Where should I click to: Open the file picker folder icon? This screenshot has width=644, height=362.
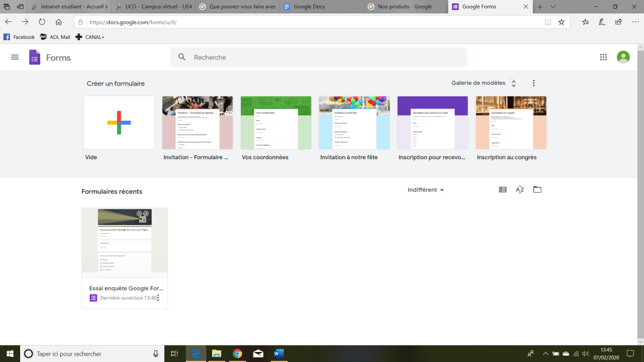tap(537, 190)
